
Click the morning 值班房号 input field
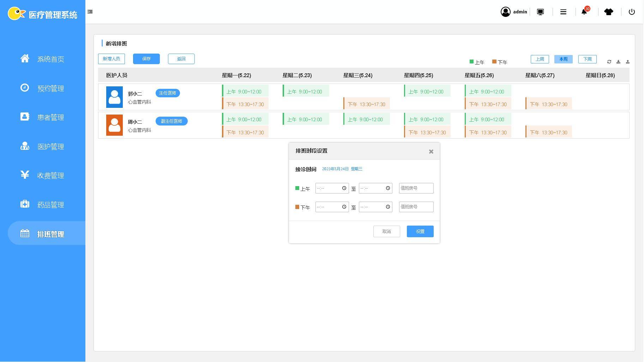pos(416,188)
